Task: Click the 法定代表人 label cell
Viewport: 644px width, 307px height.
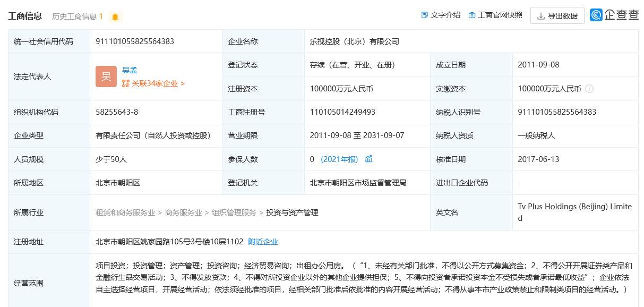Action: [x=49, y=76]
